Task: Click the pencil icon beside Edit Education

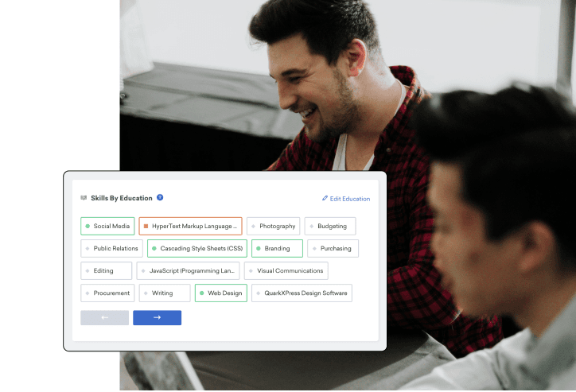Action: [x=325, y=199]
